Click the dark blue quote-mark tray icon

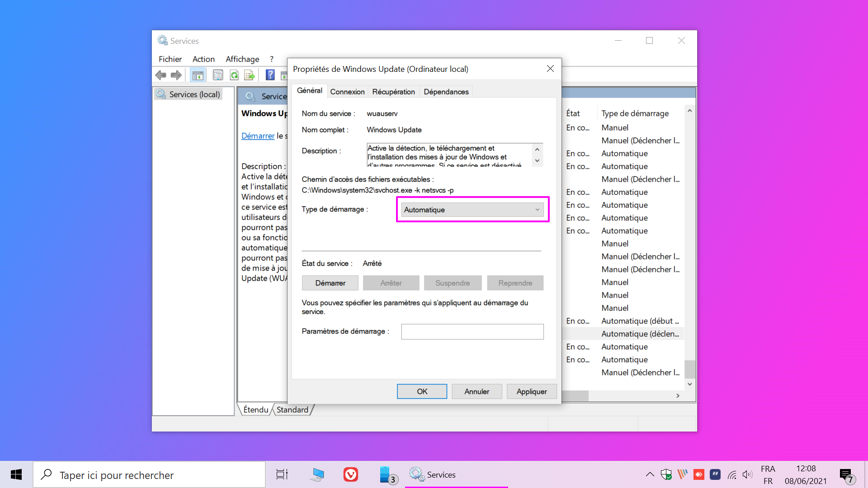tap(715, 474)
